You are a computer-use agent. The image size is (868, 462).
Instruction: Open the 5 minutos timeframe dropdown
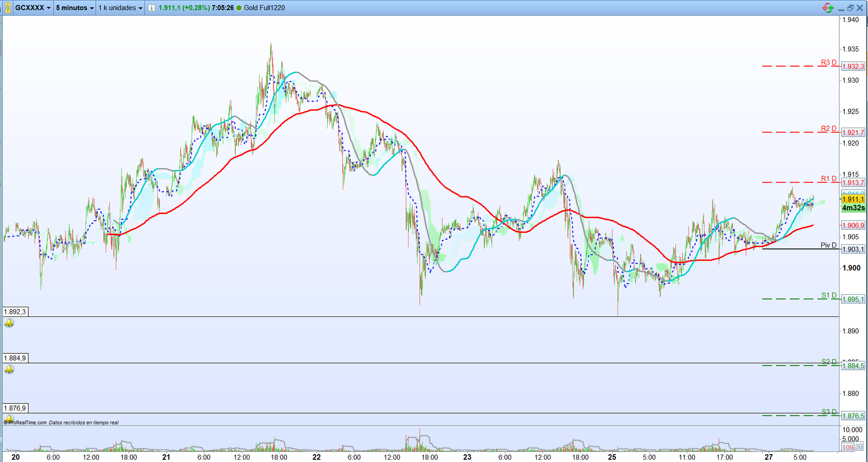coord(74,8)
